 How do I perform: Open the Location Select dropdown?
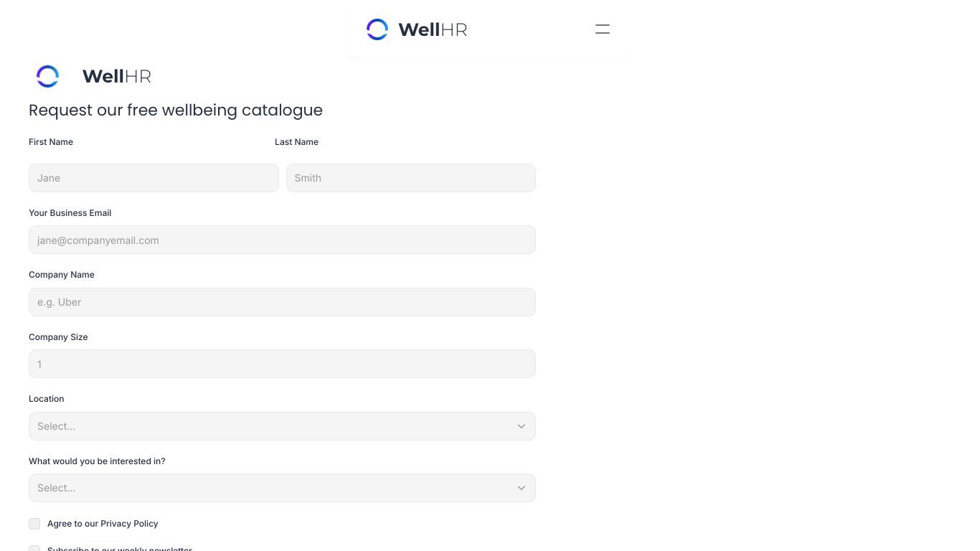tap(282, 426)
